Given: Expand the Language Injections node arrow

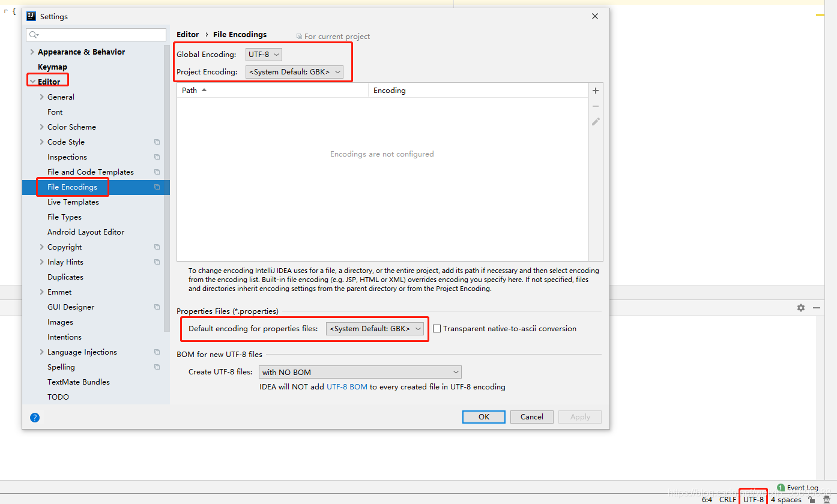Looking at the screenshot, I should 41,352.
